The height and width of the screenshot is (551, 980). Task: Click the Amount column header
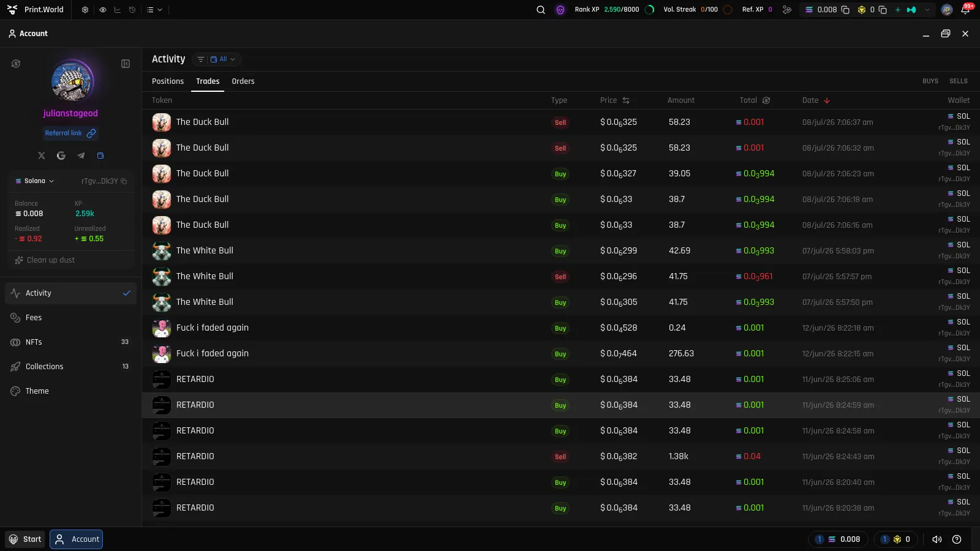pos(680,100)
